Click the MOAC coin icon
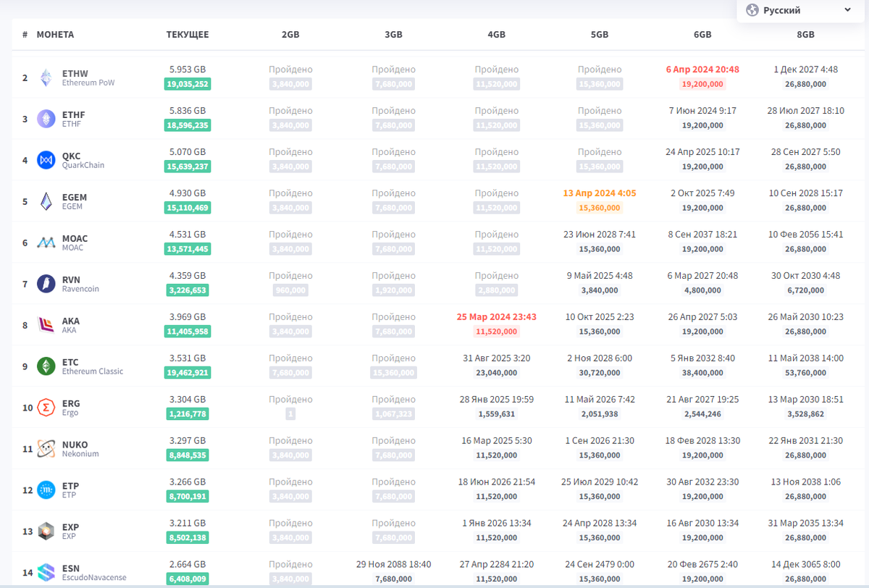 click(x=46, y=243)
